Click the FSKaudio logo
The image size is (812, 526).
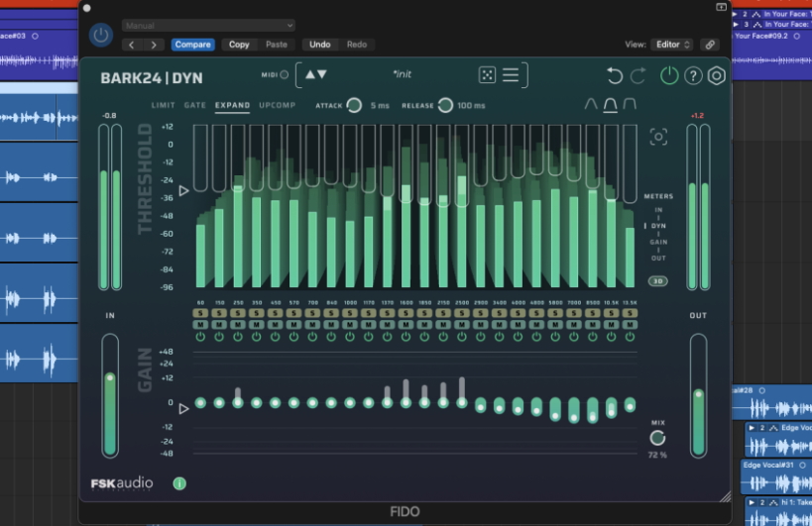pos(122,483)
